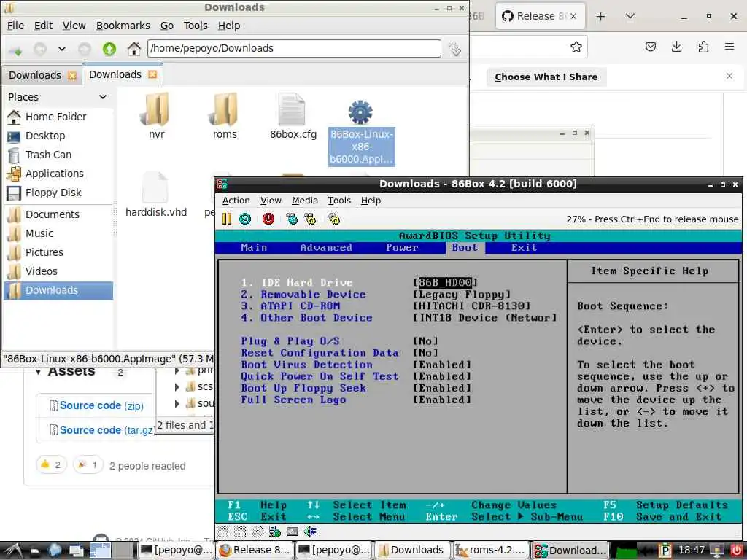Image resolution: width=747 pixels, height=560 pixels.
Task: Open the Places side pane dropdown
Action: point(102,97)
